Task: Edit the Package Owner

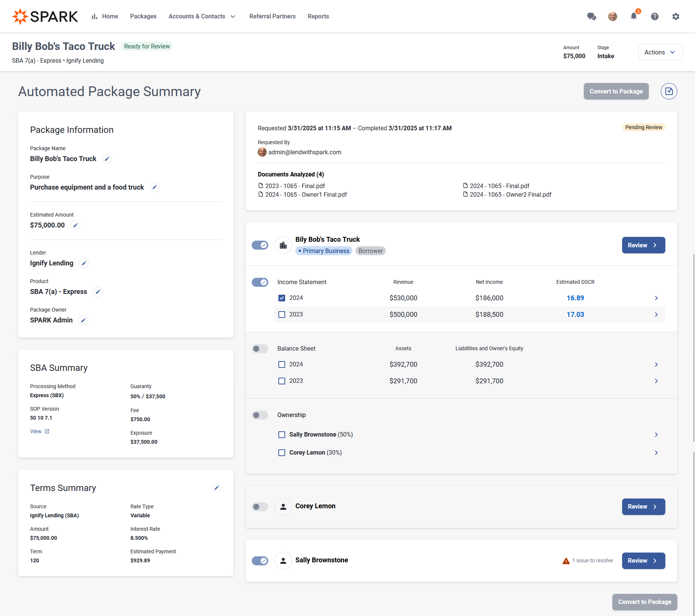Action: click(x=83, y=320)
